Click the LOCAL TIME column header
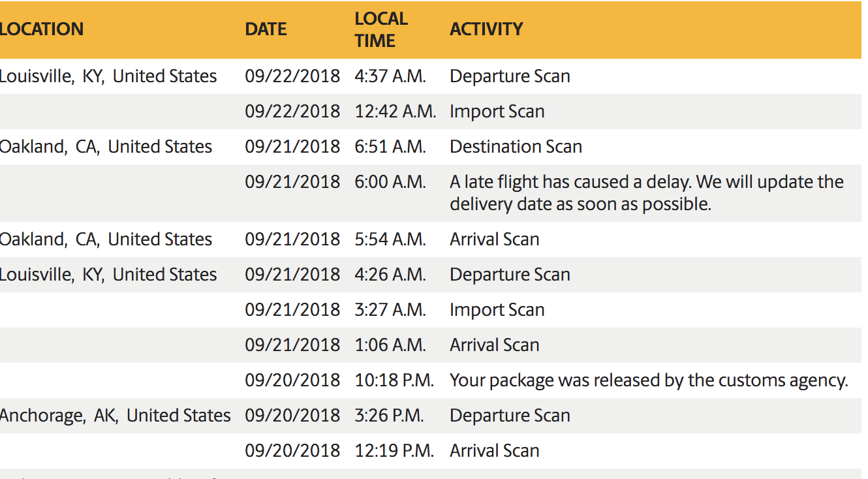Image resolution: width=868 pixels, height=479 pixels. tap(381, 29)
